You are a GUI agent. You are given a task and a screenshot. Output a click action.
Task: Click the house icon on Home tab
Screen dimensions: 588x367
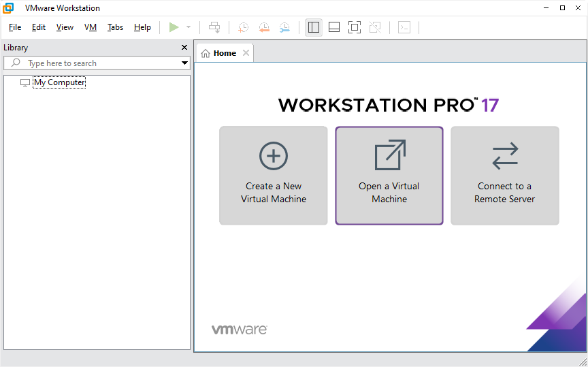(x=206, y=53)
